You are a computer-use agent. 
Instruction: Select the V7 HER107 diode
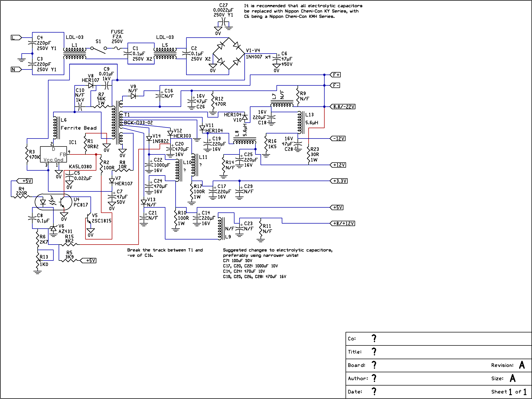point(112,181)
